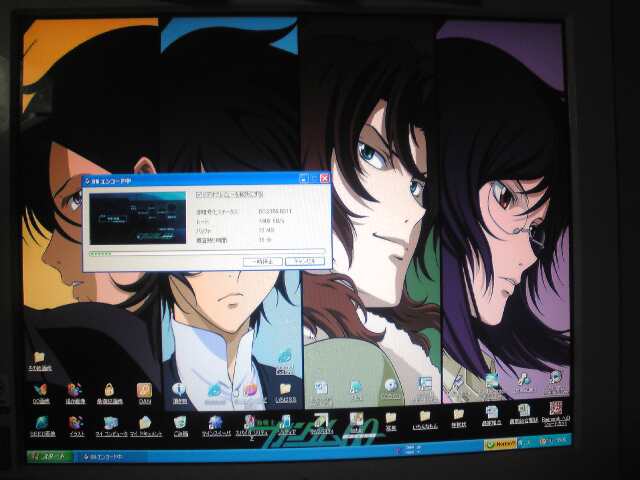Minimize the エンコード中 dialog window

(x=304, y=179)
